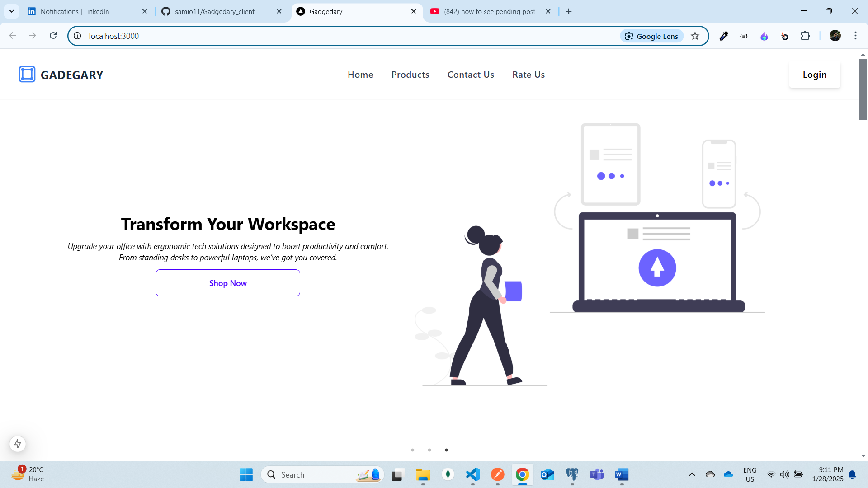Open Postman from the taskbar
The height and width of the screenshot is (488, 868).
tap(497, 474)
